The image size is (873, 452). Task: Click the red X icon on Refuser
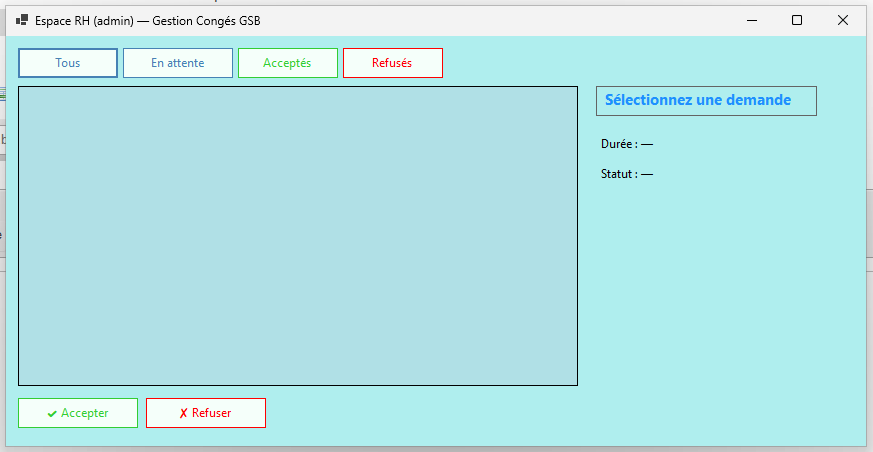[183, 414]
